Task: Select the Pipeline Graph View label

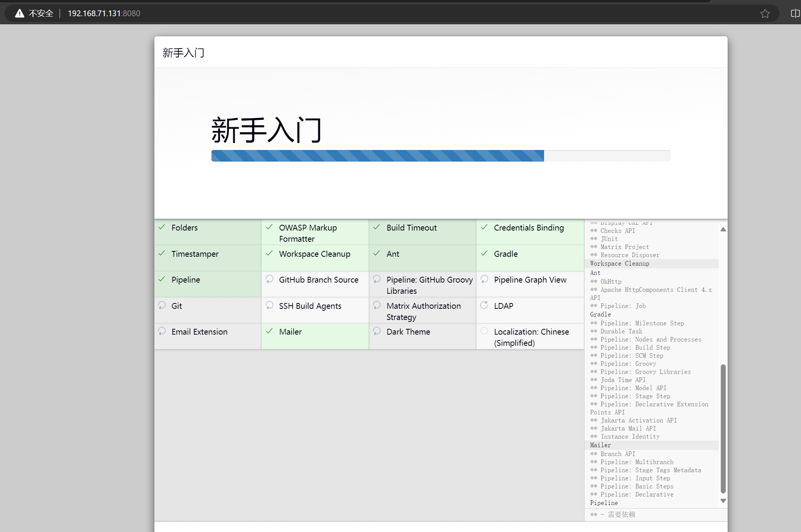Action: 530,280
